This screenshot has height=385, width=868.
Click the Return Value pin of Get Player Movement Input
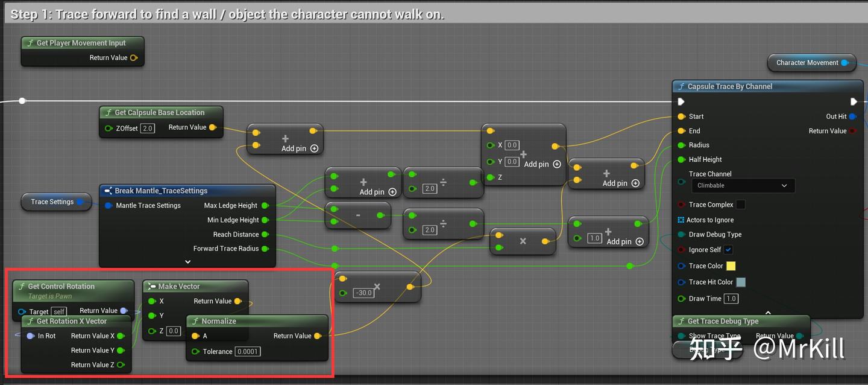[x=134, y=57]
